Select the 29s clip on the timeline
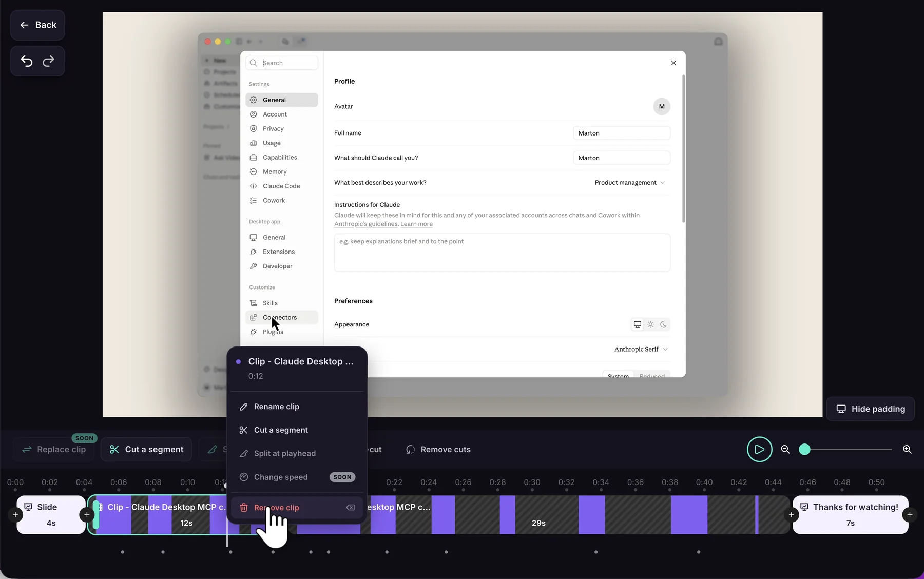The height and width of the screenshot is (579, 924). pyautogui.click(x=538, y=515)
